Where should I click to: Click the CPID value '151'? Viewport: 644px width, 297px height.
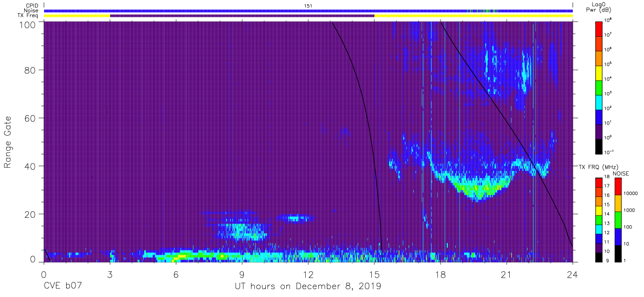point(308,5)
